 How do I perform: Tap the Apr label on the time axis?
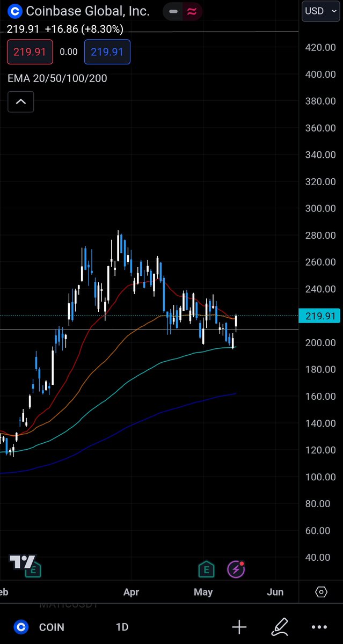131,592
